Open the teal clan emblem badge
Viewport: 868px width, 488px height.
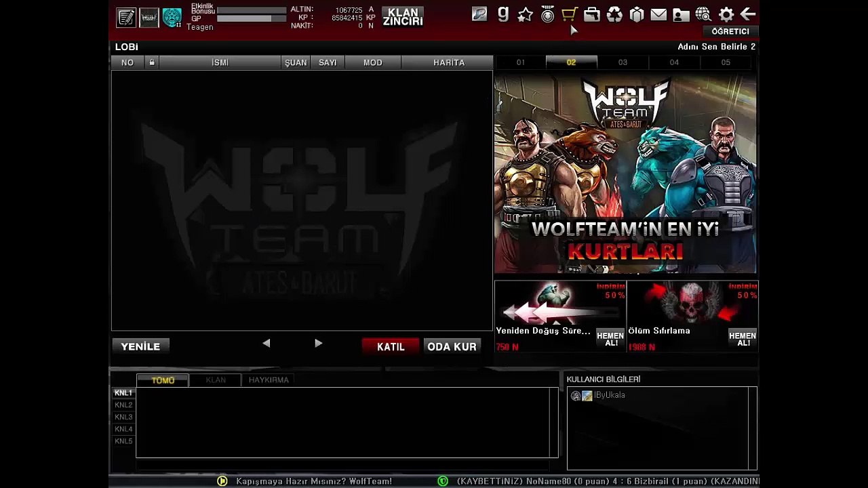click(x=172, y=18)
